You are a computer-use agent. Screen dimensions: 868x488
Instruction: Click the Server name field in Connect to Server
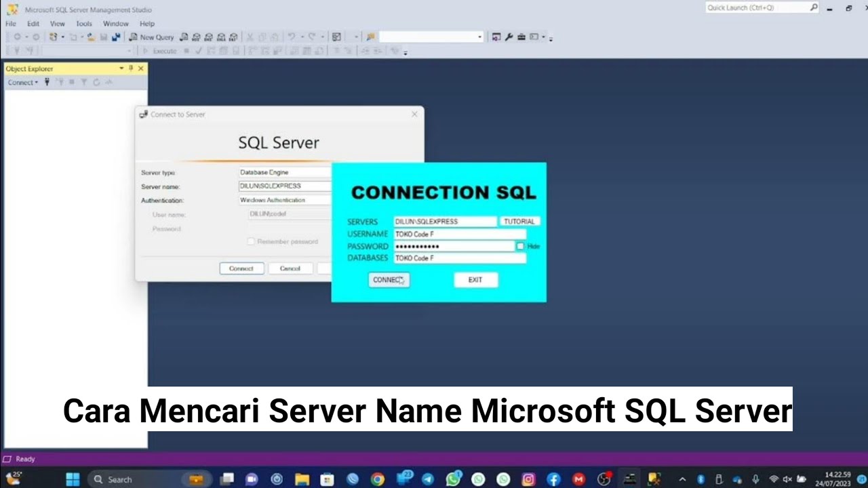click(285, 186)
